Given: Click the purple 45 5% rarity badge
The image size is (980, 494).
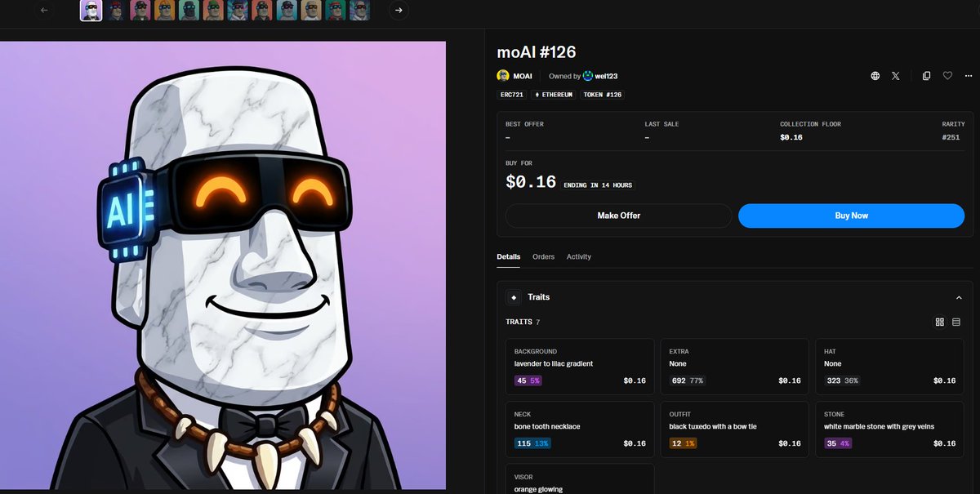Looking at the screenshot, I should pyautogui.click(x=528, y=381).
